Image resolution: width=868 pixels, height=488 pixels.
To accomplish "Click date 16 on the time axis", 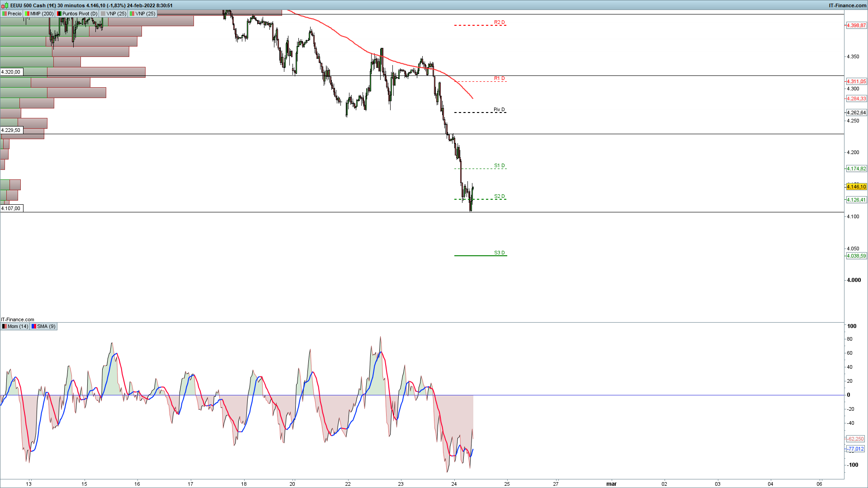I will point(137,484).
